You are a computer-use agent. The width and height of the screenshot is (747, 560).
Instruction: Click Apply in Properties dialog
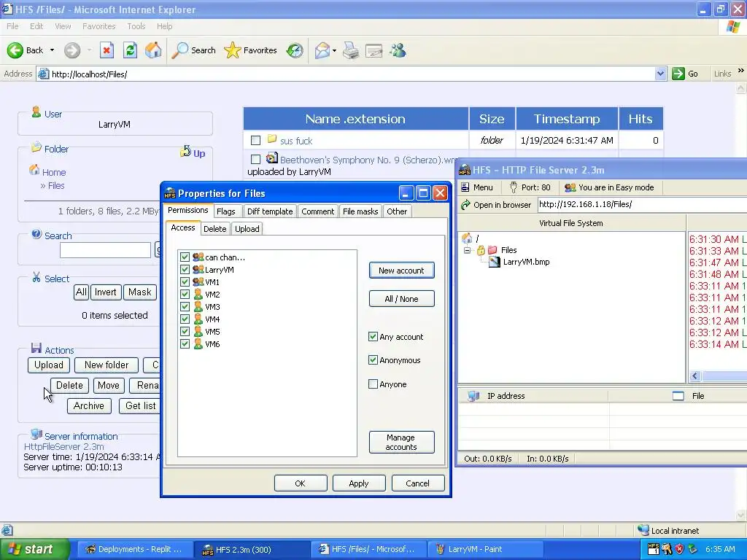[x=359, y=483]
